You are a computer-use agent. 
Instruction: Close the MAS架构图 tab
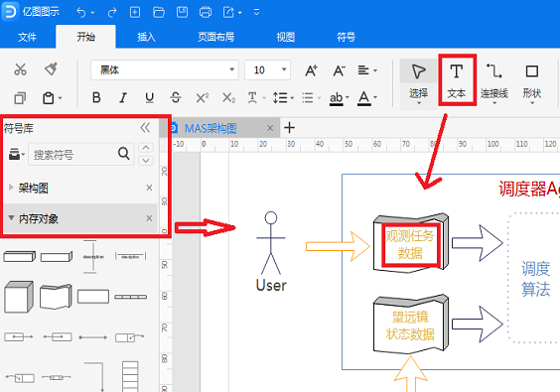(270, 128)
